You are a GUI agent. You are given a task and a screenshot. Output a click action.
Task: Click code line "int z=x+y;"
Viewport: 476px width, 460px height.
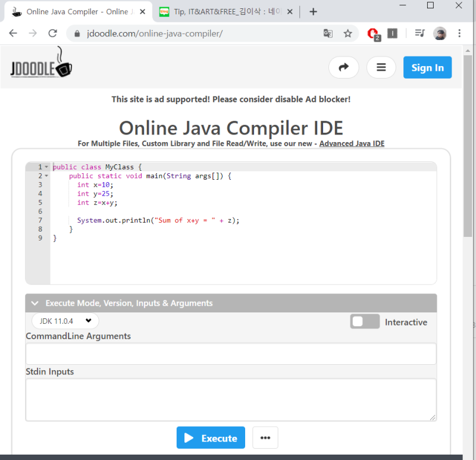click(x=97, y=202)
